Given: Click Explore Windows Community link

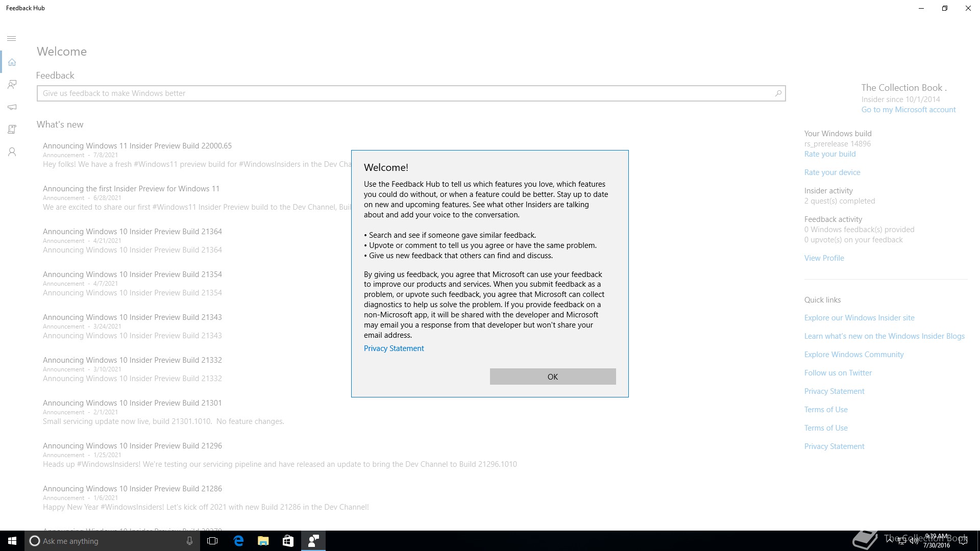Looking at the screenshot, I should (x=854, y=355).
